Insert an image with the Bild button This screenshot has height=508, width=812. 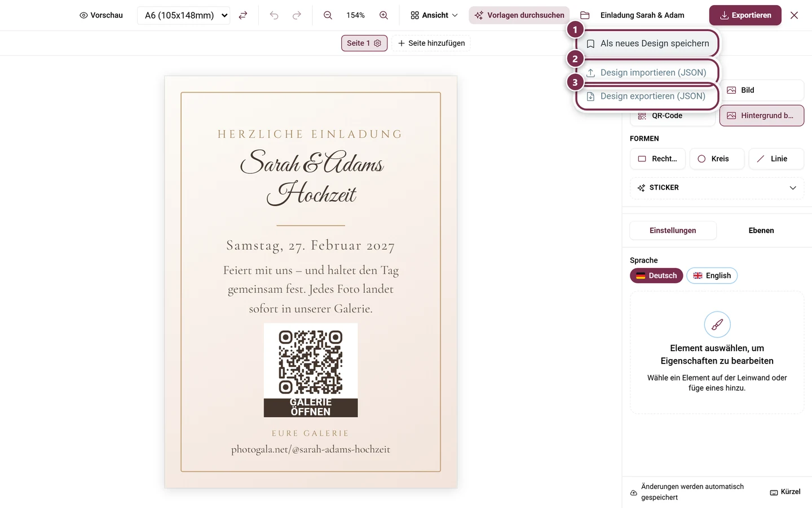click(762, 90)
